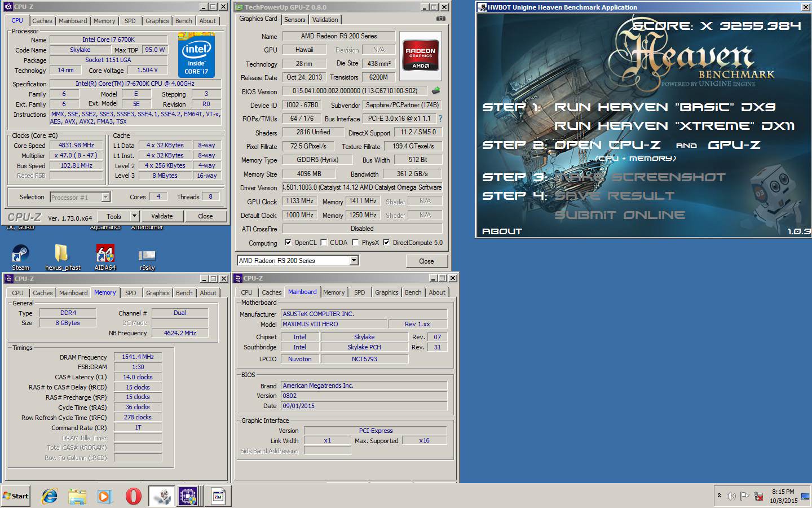Click Core Speed 4831.98 MHz value
Image resolution: width=812 pixels, height=508 pixels.
point(77,145)
